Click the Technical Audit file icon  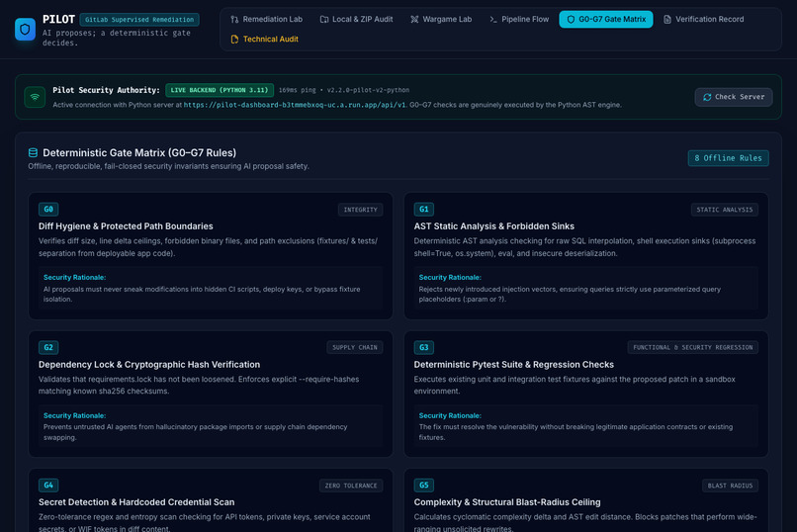234,40
